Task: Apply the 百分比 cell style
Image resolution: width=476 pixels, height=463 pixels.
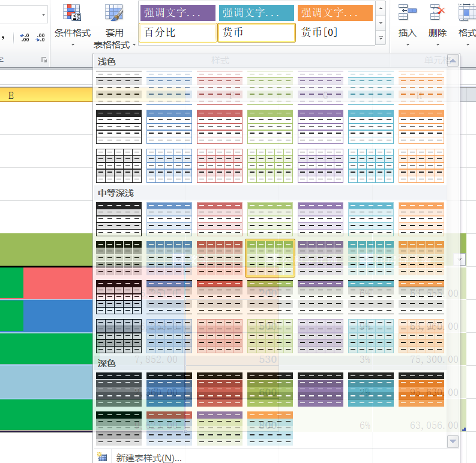Action: [x=178, y=33]
